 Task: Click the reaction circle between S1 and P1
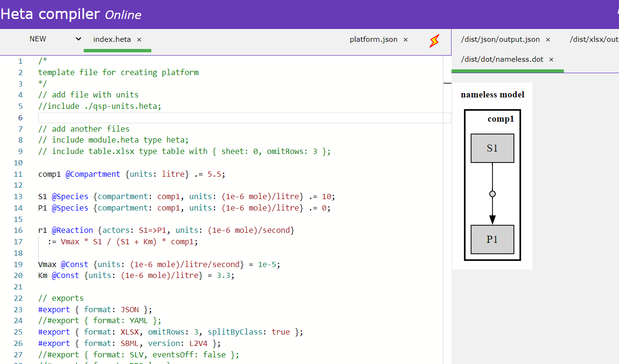click(492, 193)
